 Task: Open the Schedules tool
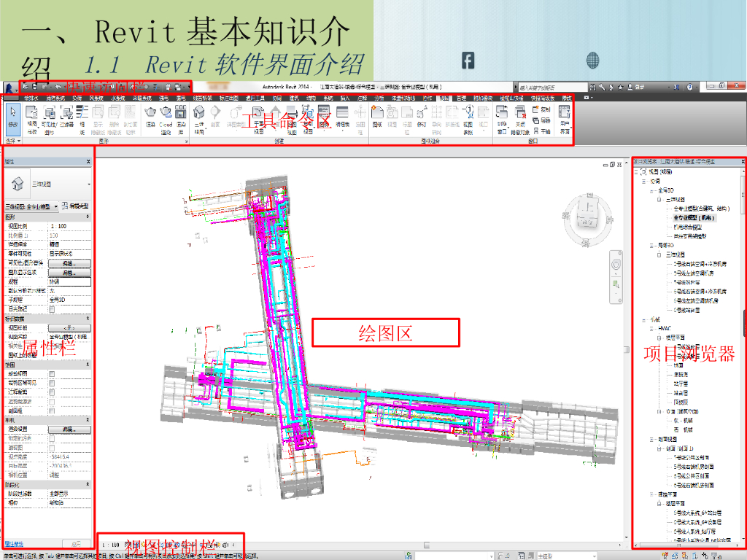click(x=342, y=117)
